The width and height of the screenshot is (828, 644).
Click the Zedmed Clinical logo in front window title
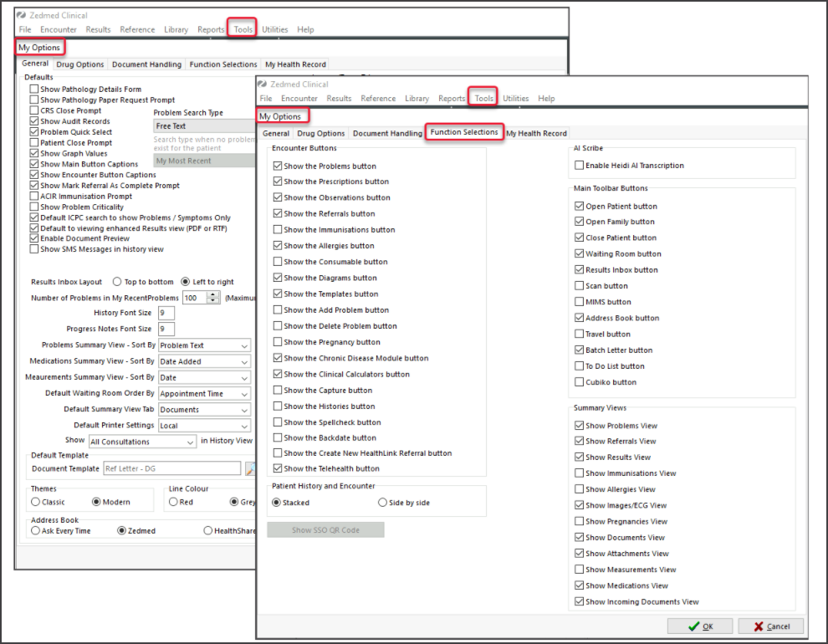(x=263, y=84)
